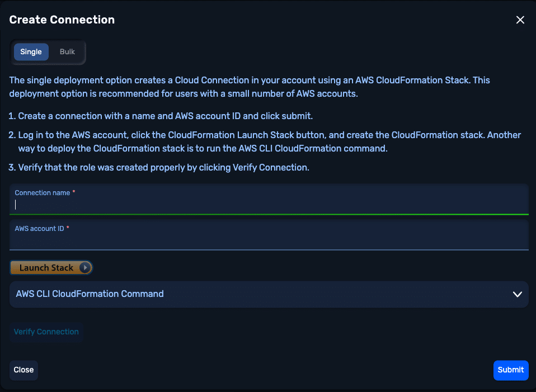Click the Close button at bottom left

point(23,370)
